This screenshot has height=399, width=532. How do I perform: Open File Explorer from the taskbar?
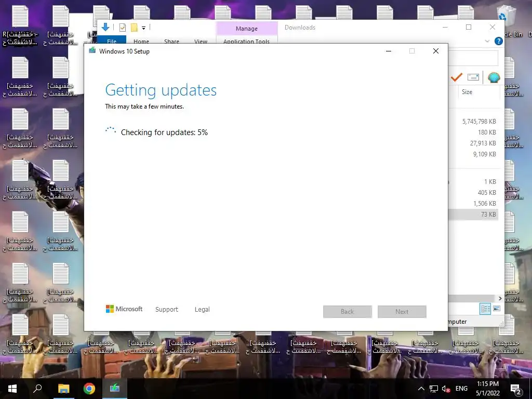pos(63,389)
